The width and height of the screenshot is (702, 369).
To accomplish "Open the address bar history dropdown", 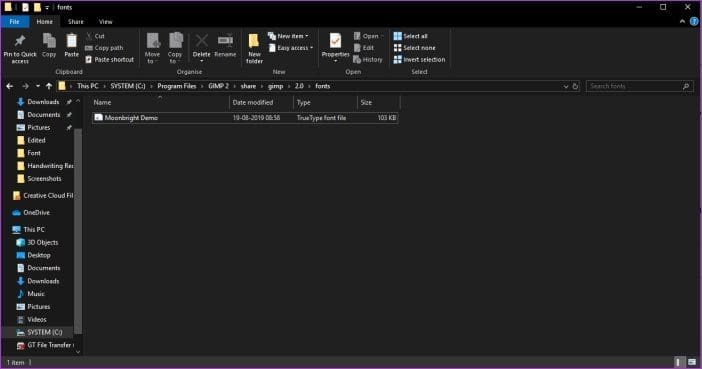I will coord(566,86).
